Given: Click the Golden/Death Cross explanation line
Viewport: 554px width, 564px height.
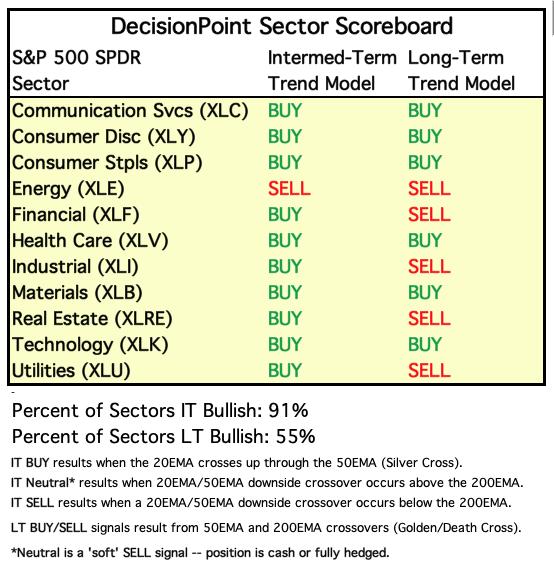Looking at the screenshot, I should tap(266, 528).
